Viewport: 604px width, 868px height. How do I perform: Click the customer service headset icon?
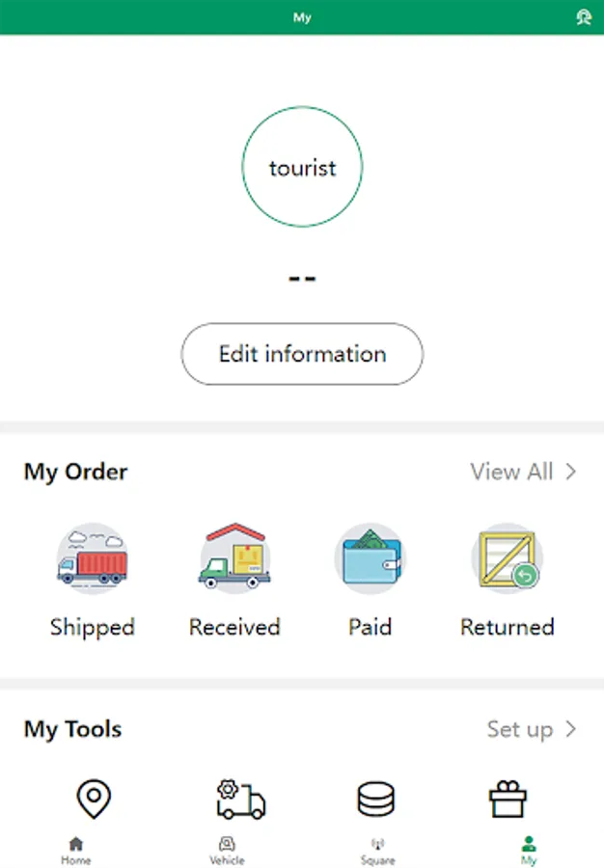(x=583, y=17)
